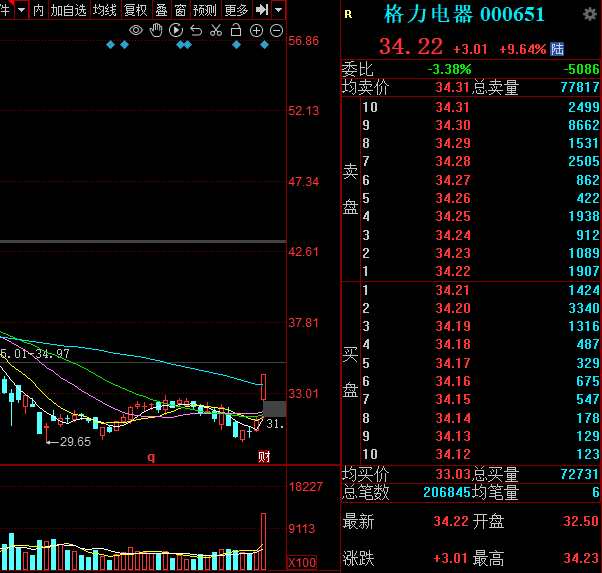Open the 更多 more menu
Viewport: 602px width, 573px height.
pos(236,10)
